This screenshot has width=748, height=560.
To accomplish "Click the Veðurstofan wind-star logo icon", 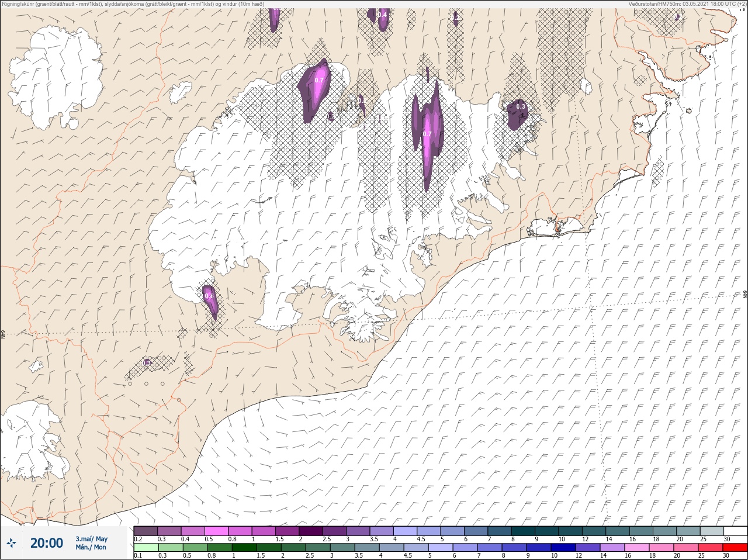I will (x=12, y=543).
